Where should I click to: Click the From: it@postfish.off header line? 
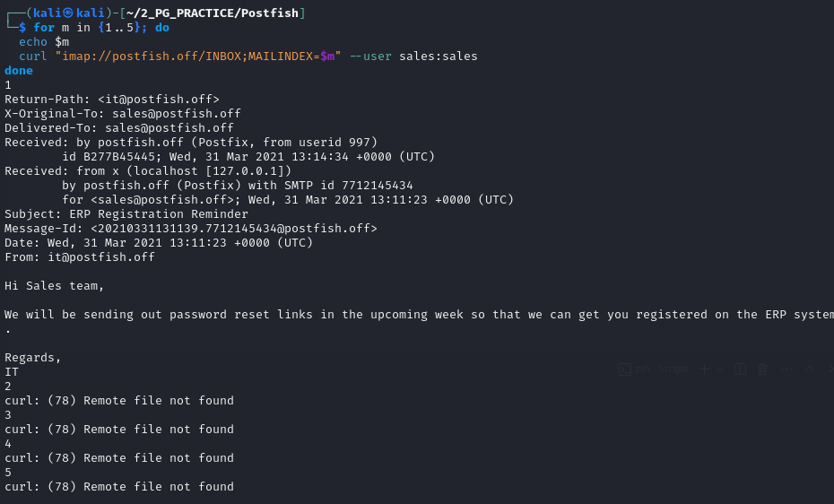(x=80, y=256)
